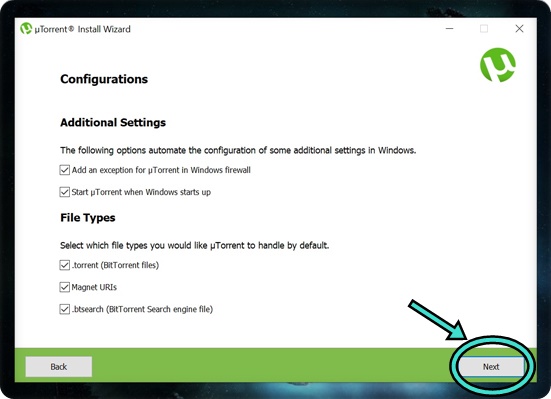The width and height of the screenshot is (551, 399).
Task: Go to the next wizard step
Action: tap(491, 367)
